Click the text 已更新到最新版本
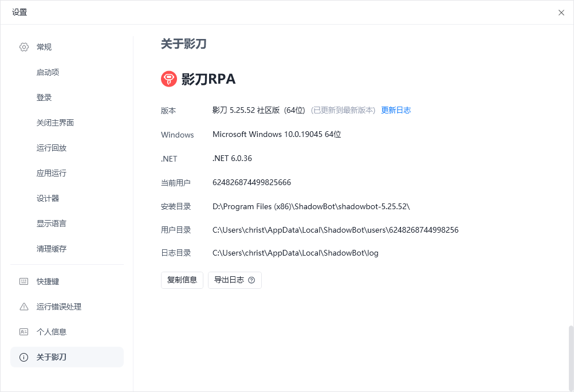This screenshot has height=392, width=574. [343, 110]
